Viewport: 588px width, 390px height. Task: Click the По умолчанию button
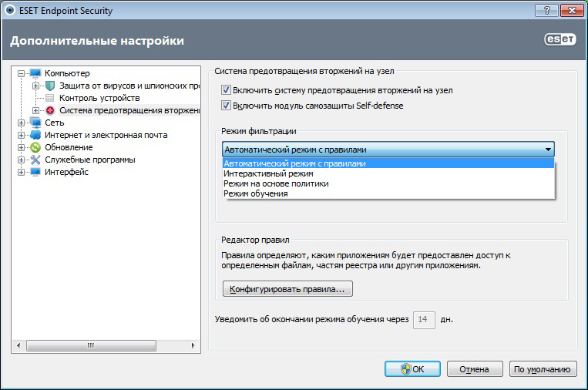coord(543,369)
